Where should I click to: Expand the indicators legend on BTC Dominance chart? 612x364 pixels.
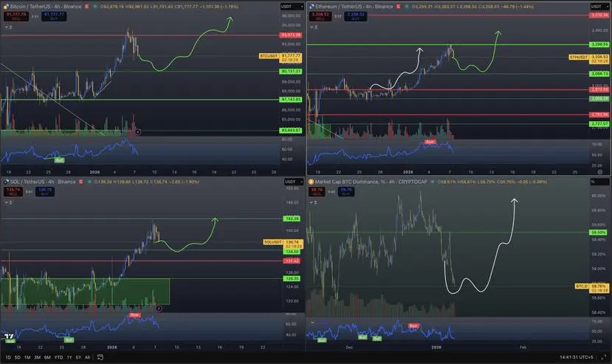[x=314, y=203]
